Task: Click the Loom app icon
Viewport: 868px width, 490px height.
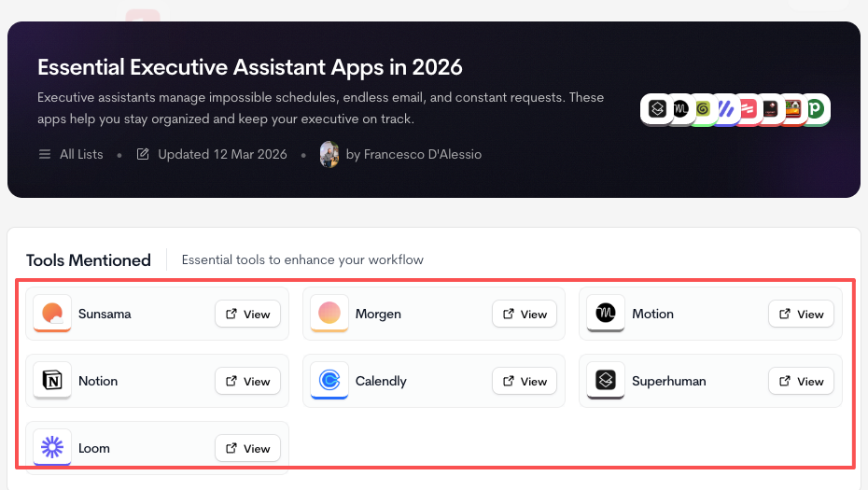Action: 52,447
